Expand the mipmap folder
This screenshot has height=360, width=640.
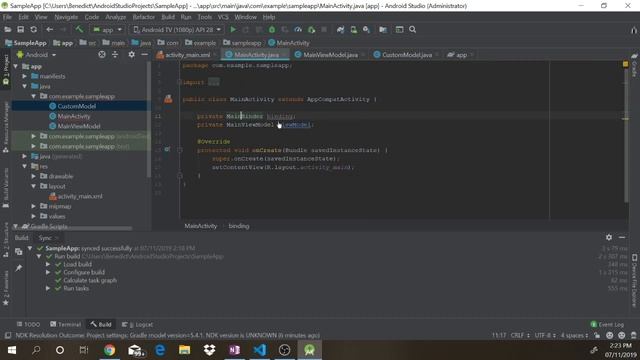(34, 206)
